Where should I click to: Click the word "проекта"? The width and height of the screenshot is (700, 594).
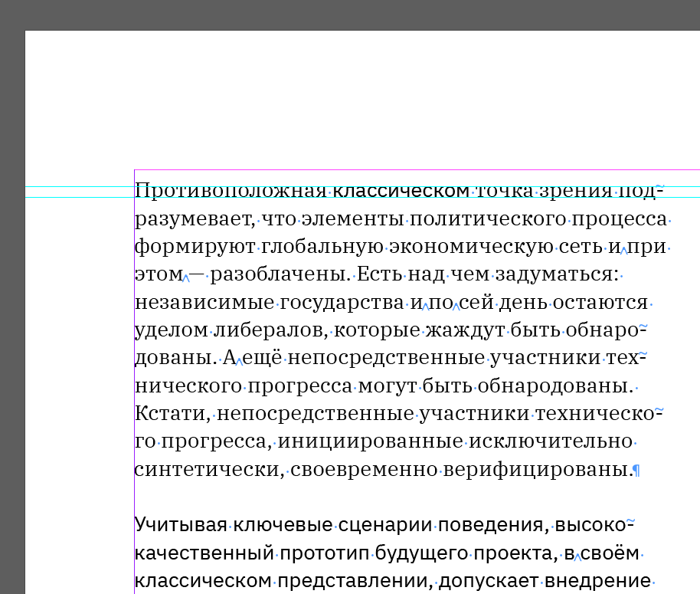pyautogui.click(x=514, y=554)
